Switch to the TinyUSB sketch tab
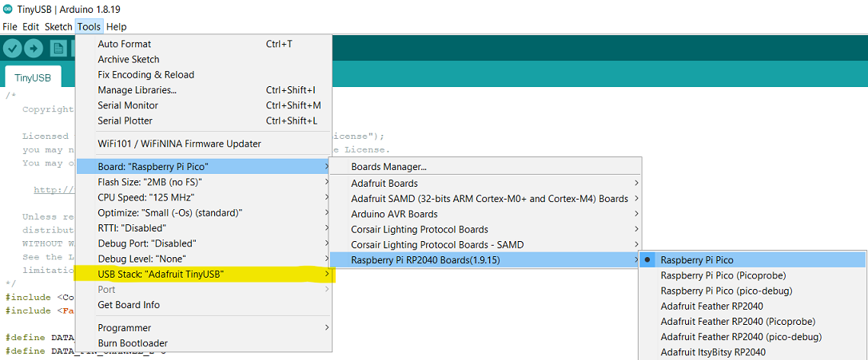This screenshot has height=360, width=868. click(x=33, y=78)
